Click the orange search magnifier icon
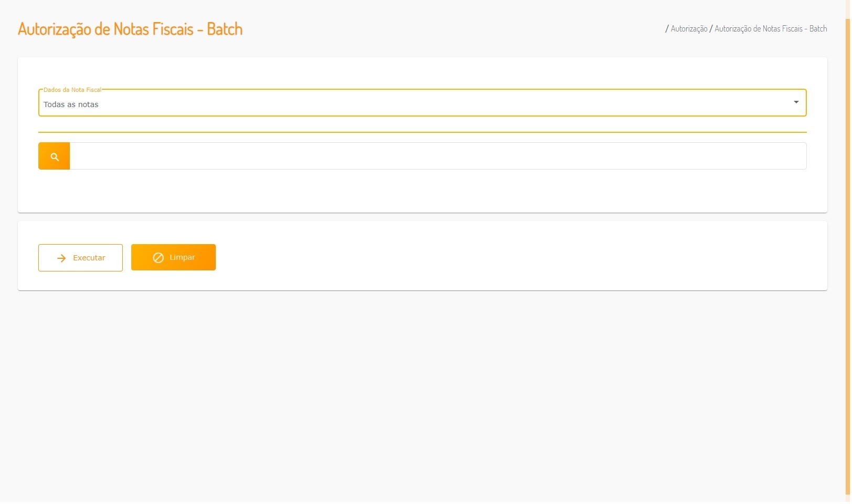The width and height of the screenshot is (852, 504). (x=54, y=156)
